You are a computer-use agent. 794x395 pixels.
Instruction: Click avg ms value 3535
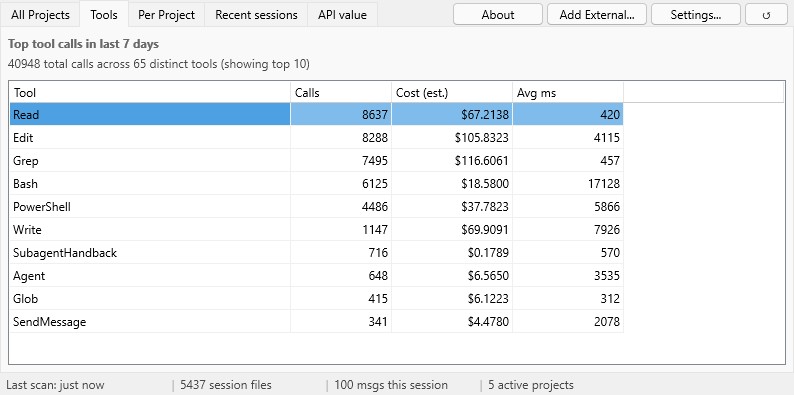point(607,275)
